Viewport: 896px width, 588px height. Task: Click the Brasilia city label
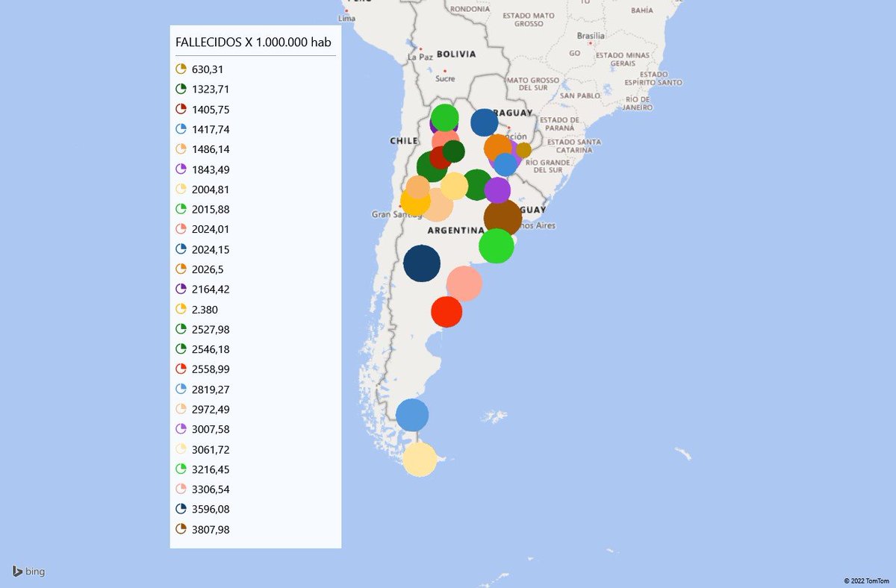pos(591,35)
